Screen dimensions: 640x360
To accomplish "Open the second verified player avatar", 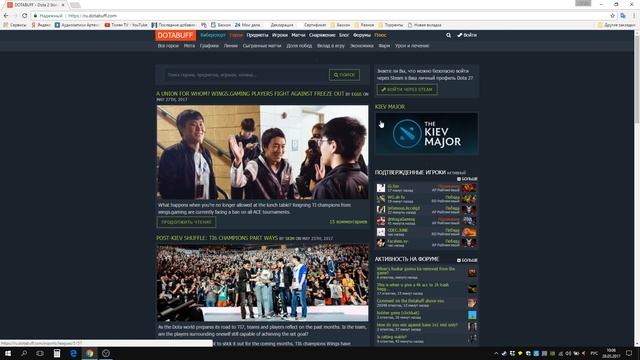I will click(381, 199).
